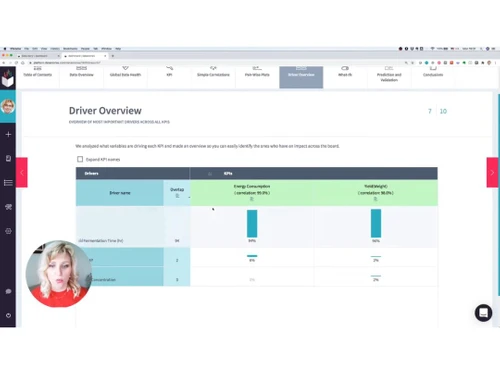Screen dimensions: 500x375
Task: Click the fourth sidebar icon below list icon
Action: pyautogui.click(x=8, y=207)
